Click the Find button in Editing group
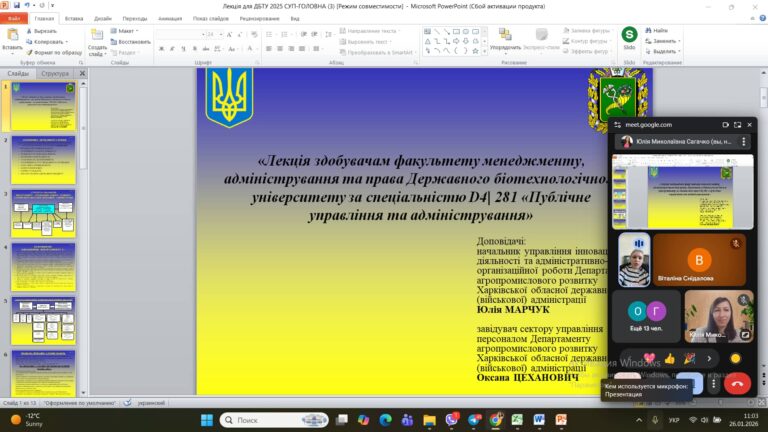 [661, 30]
